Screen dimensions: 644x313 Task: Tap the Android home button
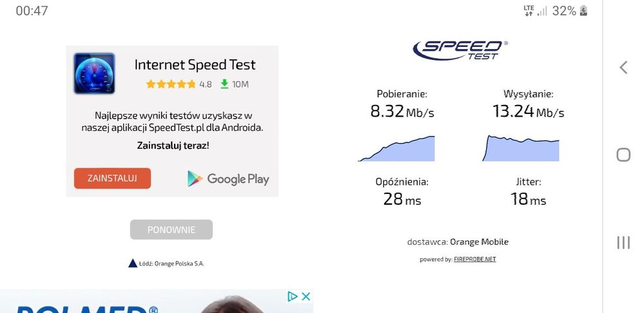pyautogui.click(x=623, y=155)
